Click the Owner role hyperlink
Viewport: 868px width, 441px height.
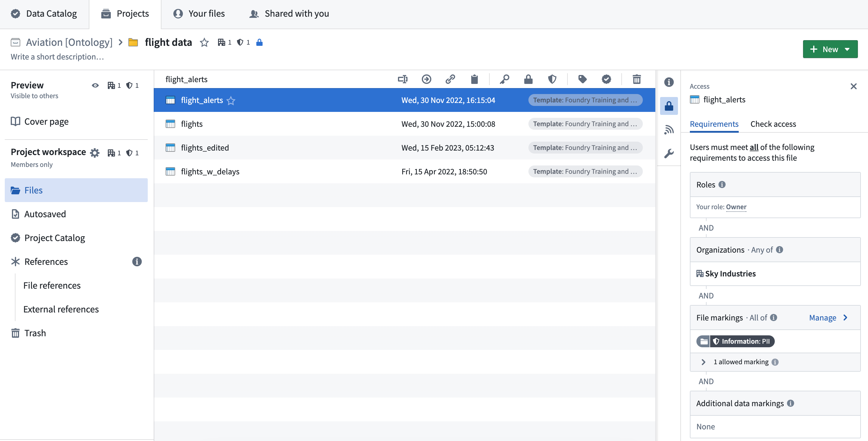(x=736, y=207)
